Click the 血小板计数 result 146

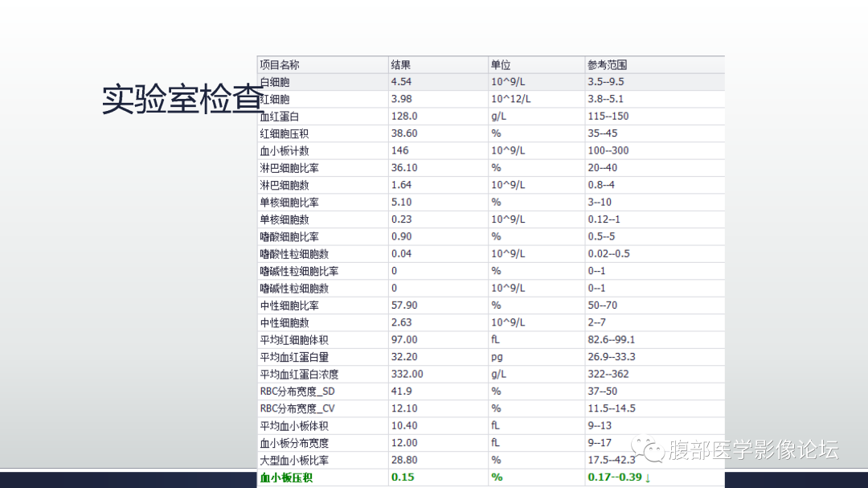399,150
